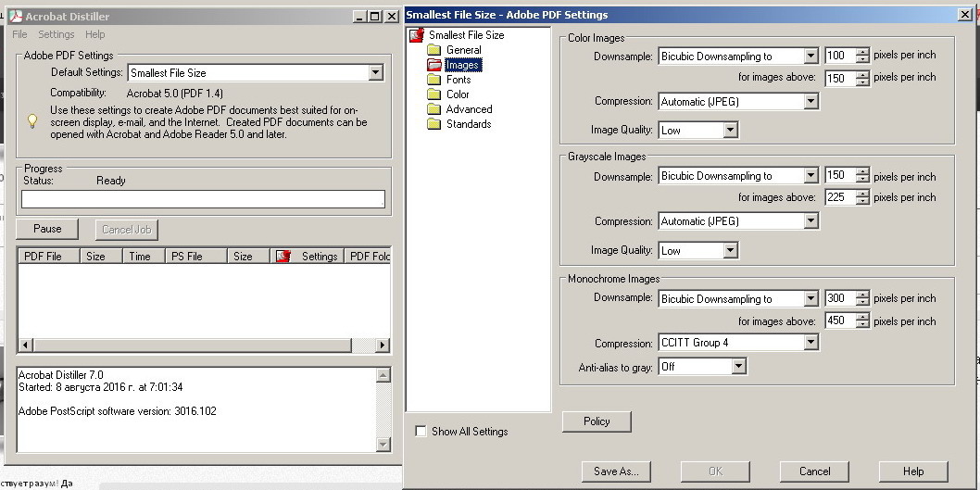
Task: Open the File menu in Distiller
Action: (x=19, y=34)
